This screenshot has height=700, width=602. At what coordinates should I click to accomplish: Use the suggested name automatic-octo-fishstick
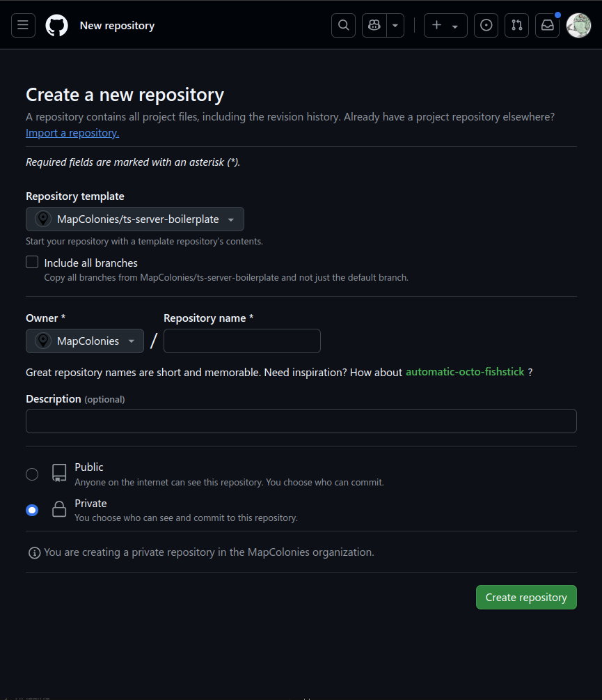465,371
